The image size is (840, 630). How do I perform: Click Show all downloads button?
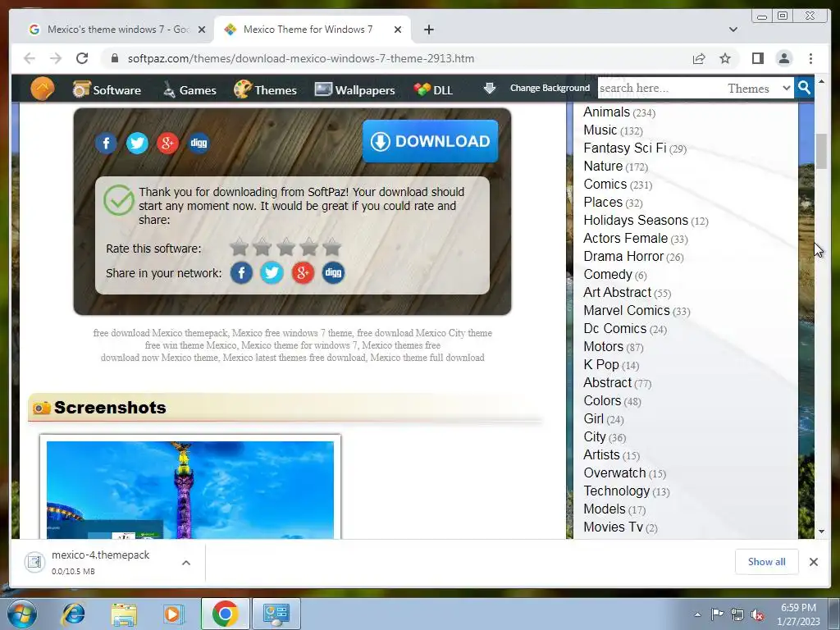click(x=767, y=561)
